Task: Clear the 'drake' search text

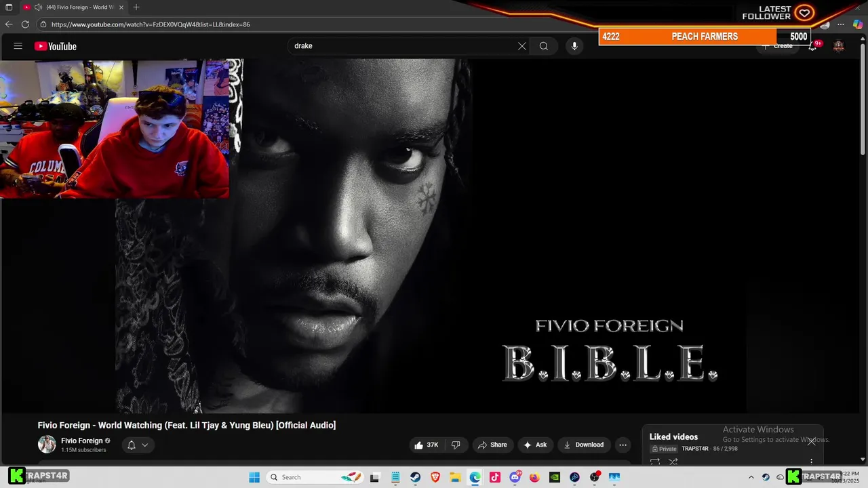Action: [522, 46]
